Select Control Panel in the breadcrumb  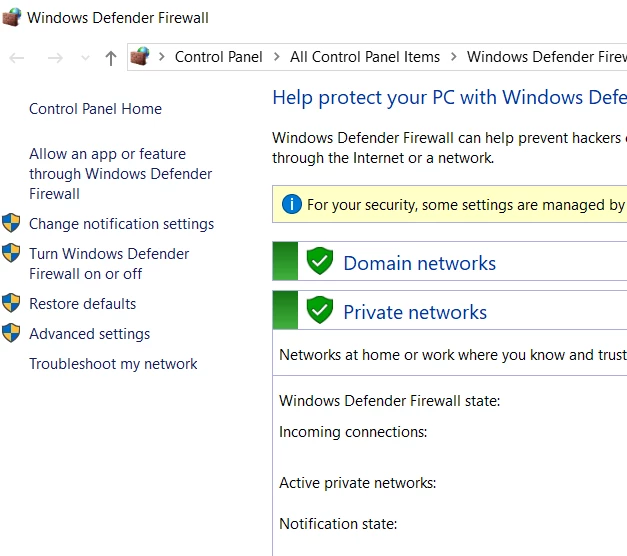[x=219, y=57]
